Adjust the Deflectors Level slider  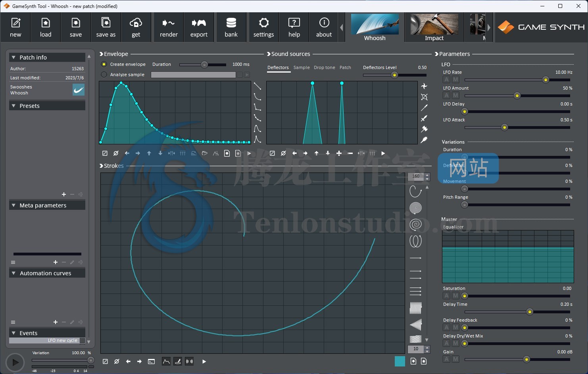pos(395,75)
